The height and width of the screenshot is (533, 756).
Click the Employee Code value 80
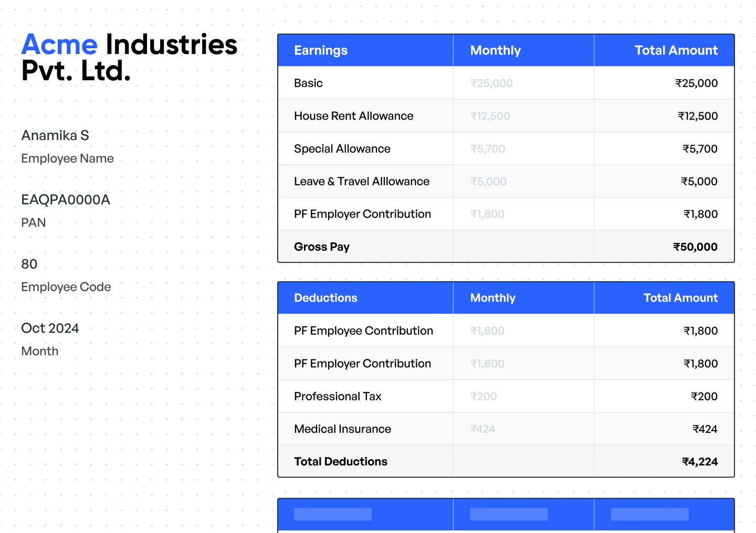click(x=29, y=264)
